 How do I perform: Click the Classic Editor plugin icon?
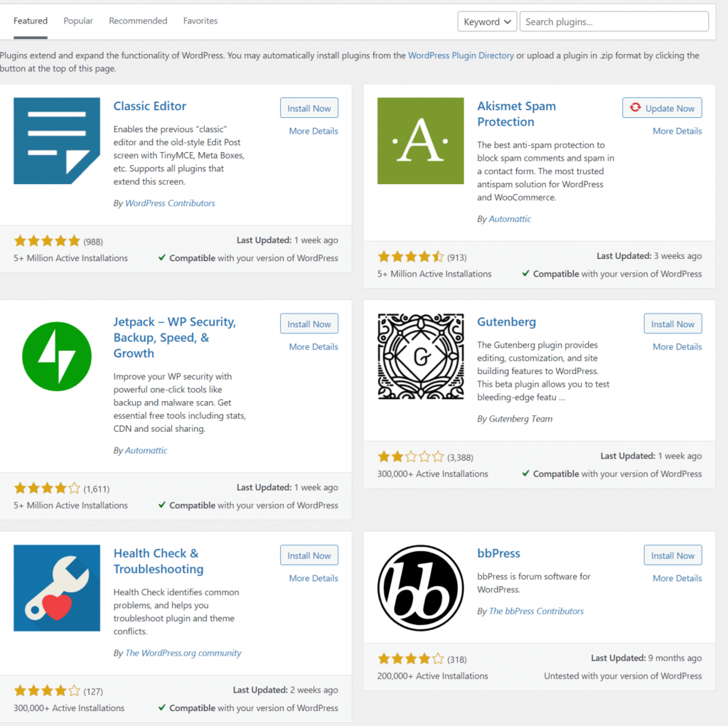pos(57,141)
